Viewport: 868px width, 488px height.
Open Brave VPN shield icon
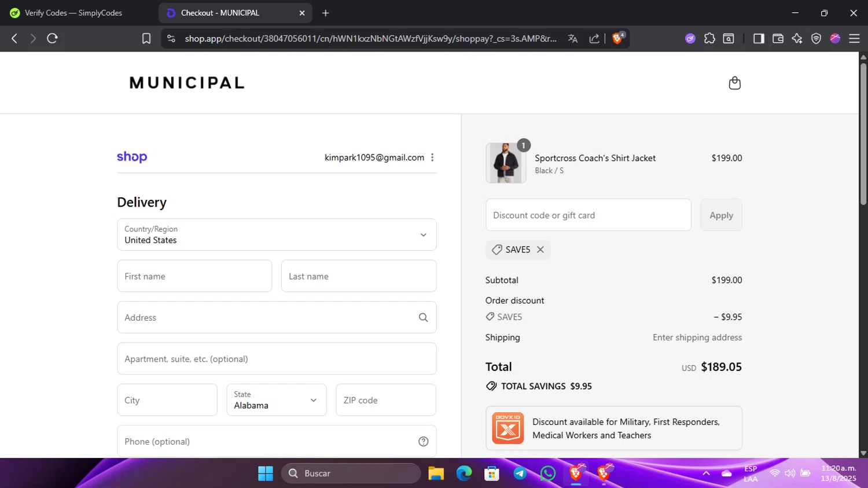[x=816, y=38]
